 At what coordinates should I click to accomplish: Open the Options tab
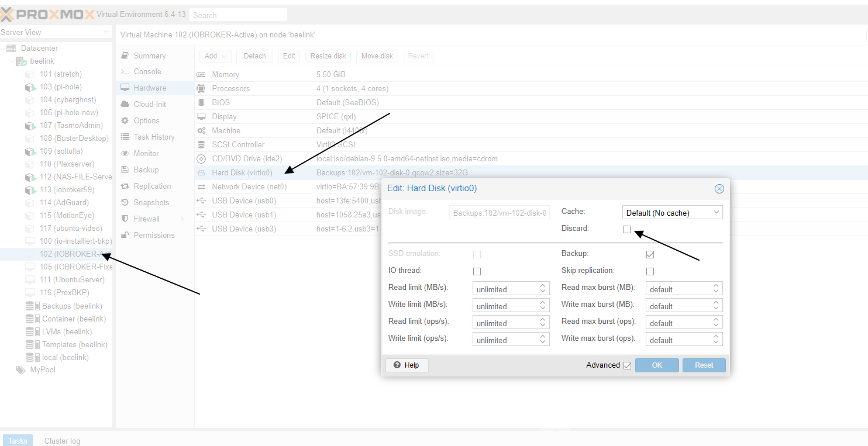tap(155, 120)
